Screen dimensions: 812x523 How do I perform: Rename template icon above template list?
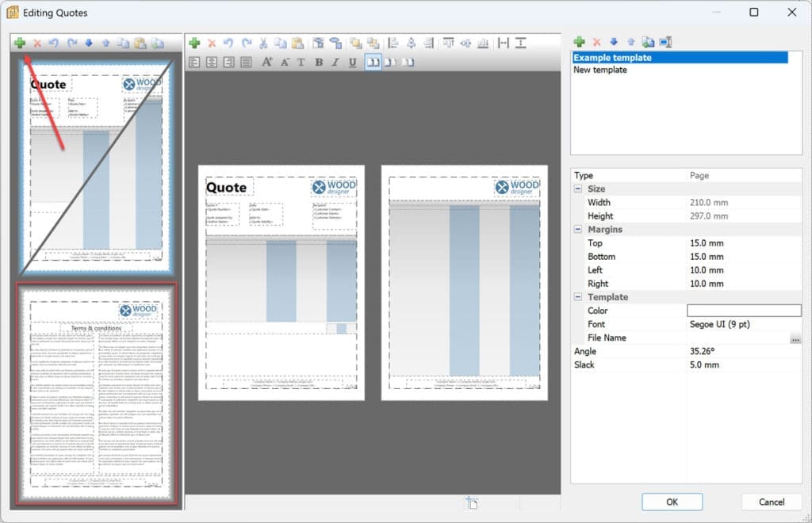(665, 43)
